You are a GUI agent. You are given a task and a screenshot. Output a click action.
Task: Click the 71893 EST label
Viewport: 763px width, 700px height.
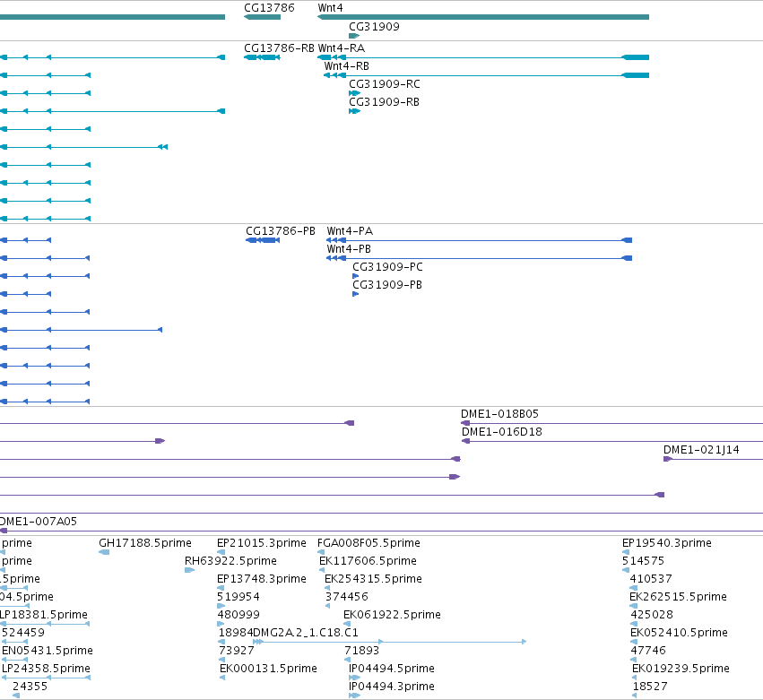(361, 651)
